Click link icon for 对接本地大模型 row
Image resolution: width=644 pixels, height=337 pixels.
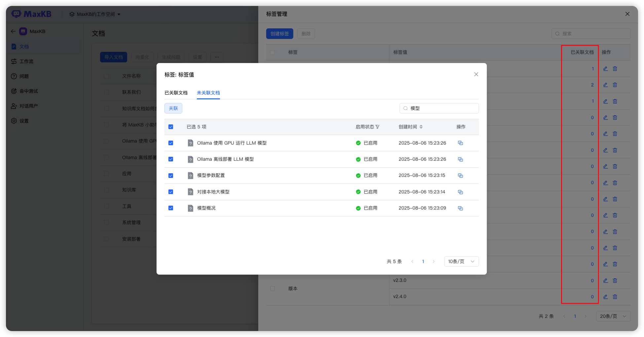[460, 192]
